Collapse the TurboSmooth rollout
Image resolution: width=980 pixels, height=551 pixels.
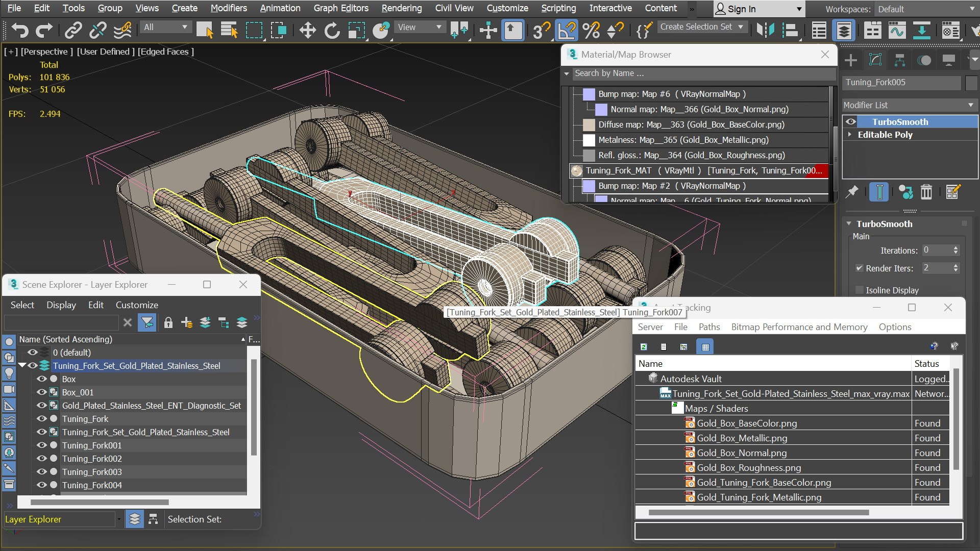[849, 223]
